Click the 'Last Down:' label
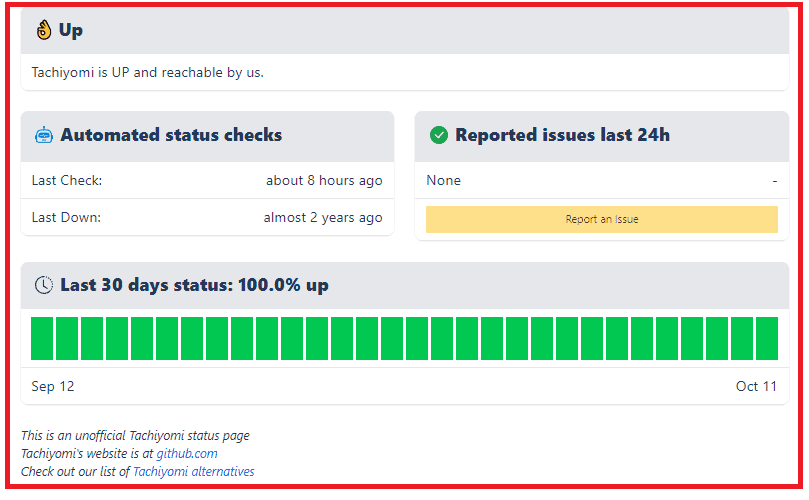809x500 pixels. click(x=66, y=218)
